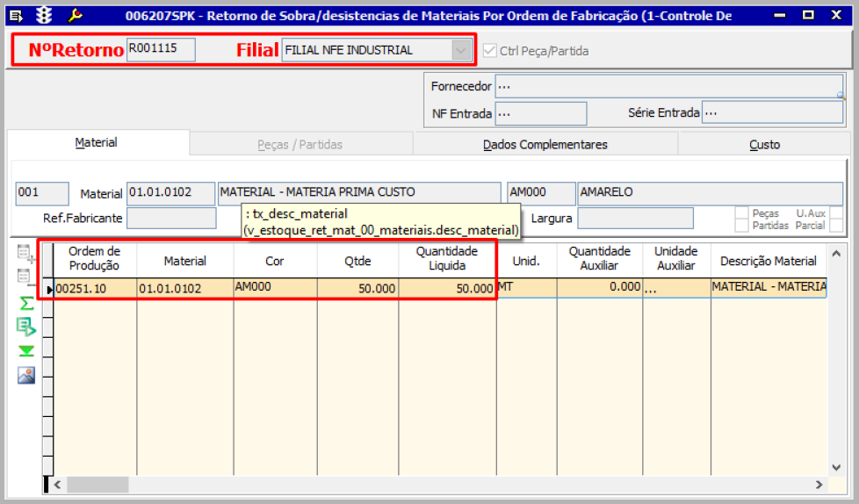
Task: Open the picture image icon
Action: (x=26, y=375)
